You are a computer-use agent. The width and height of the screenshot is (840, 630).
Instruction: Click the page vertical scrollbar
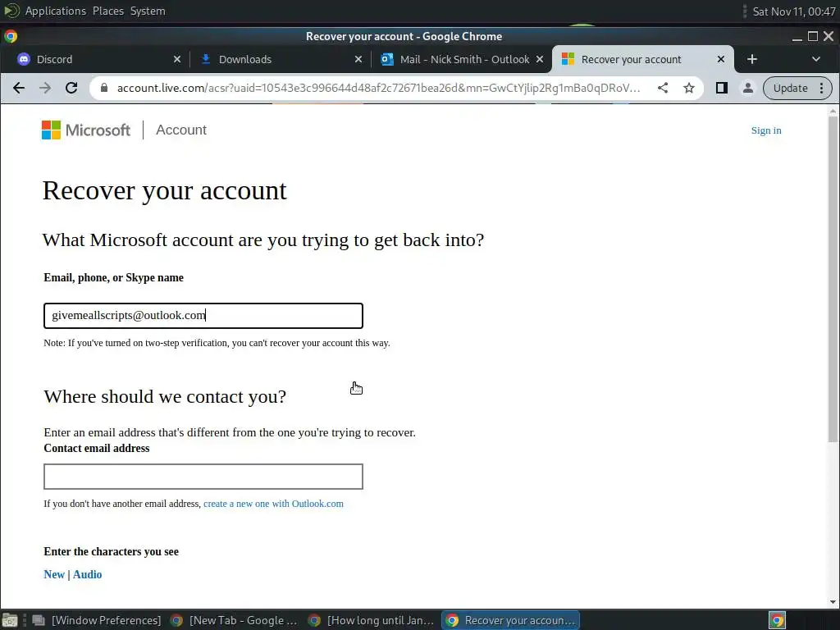click(833, 279)
